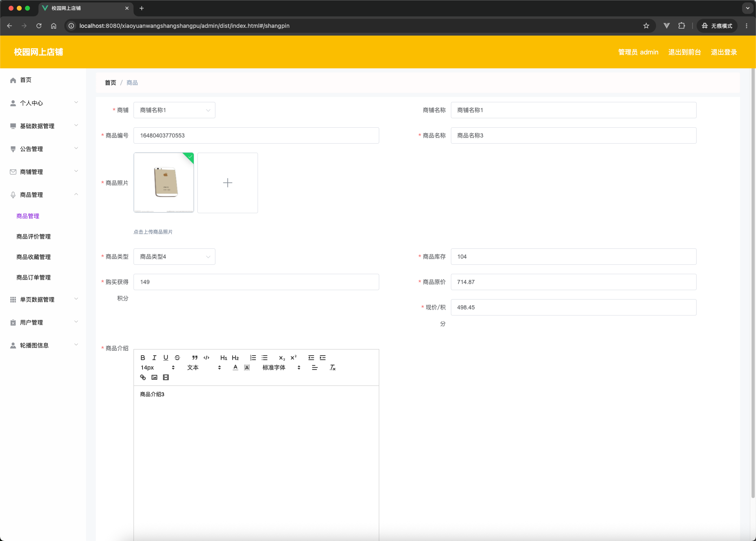Expand the 用户管理 sidebar menu
The image size is (756, 541).
(43, 322)
